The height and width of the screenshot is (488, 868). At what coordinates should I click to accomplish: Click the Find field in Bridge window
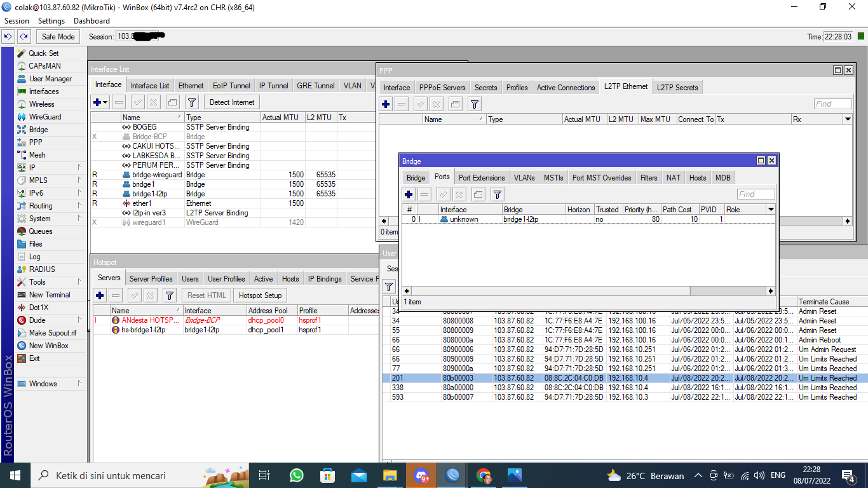[756, 194]
